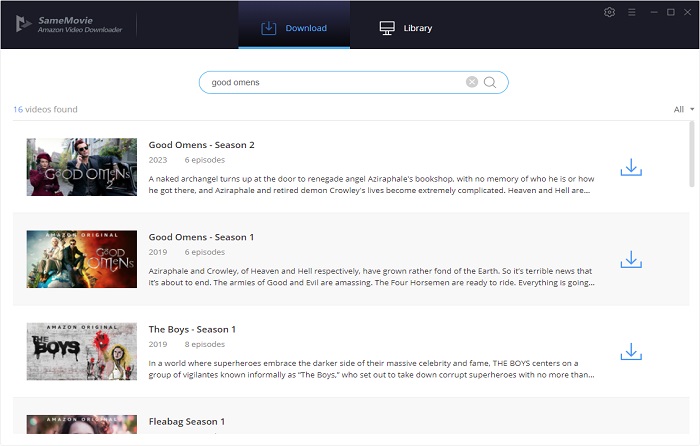Select Good Omens Season 2 thumbnail
Screen dimensions: 700x446
82,167
